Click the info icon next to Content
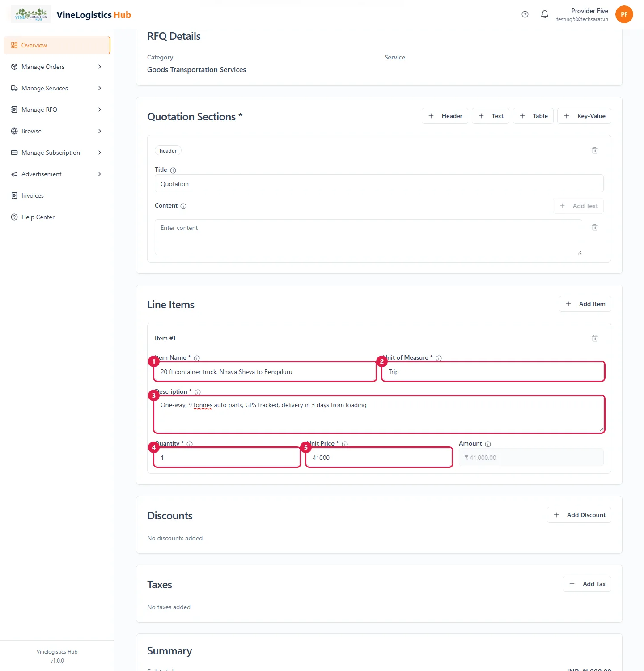644x671 pixels. (183, 206)
